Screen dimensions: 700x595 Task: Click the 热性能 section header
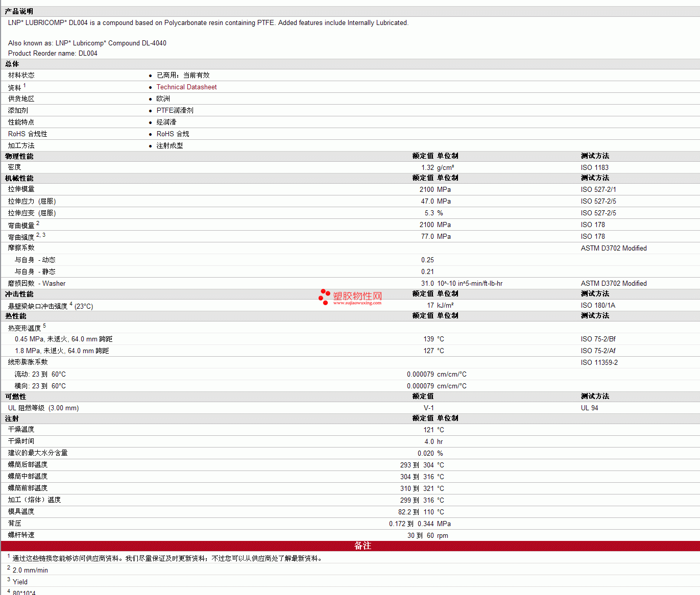coord(16,316)
